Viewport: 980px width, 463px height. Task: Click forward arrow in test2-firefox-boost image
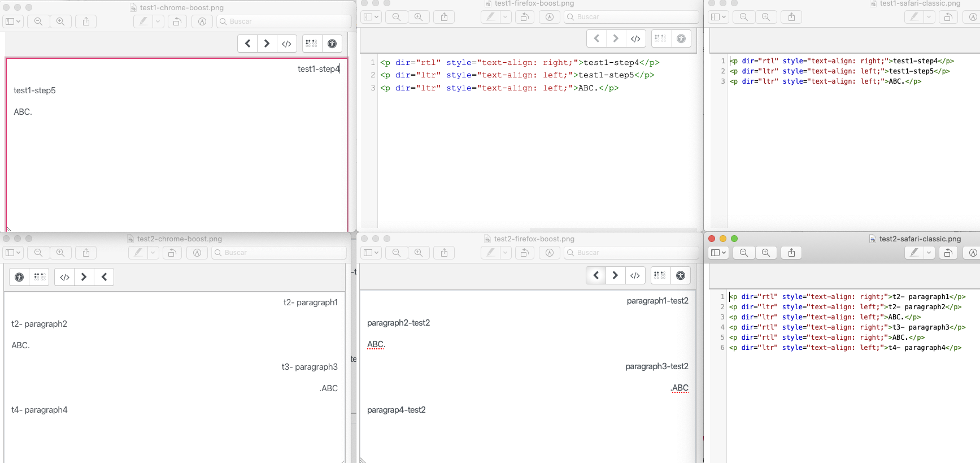pos(615,275)
